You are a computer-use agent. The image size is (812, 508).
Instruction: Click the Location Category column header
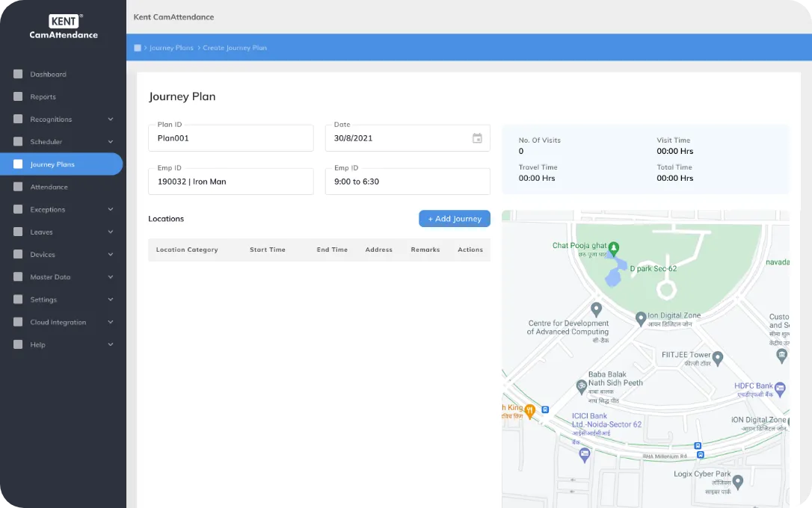(x=187, y=250)
